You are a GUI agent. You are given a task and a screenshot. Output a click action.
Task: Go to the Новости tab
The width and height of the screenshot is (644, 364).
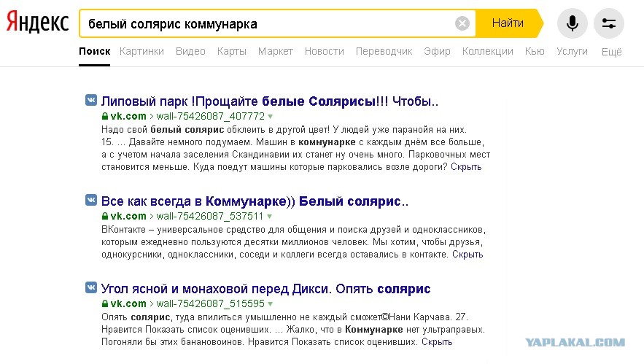point(325,51)
